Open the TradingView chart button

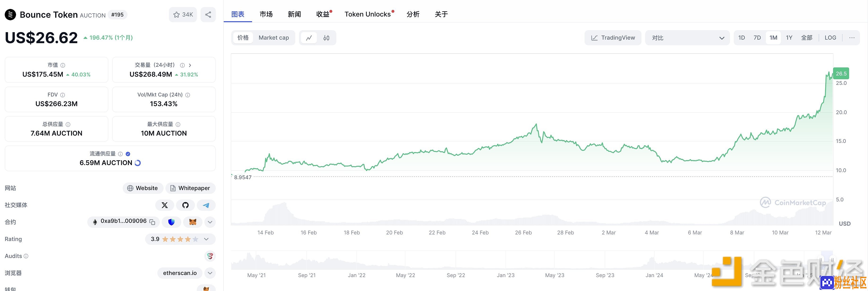pyautogui.click(x=613, y=38)
